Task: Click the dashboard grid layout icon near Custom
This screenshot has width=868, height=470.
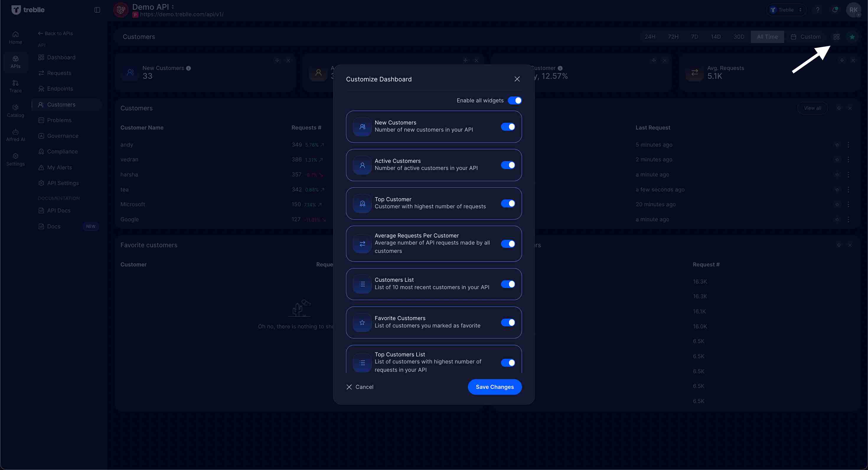Action: click(x=836, y=37)
